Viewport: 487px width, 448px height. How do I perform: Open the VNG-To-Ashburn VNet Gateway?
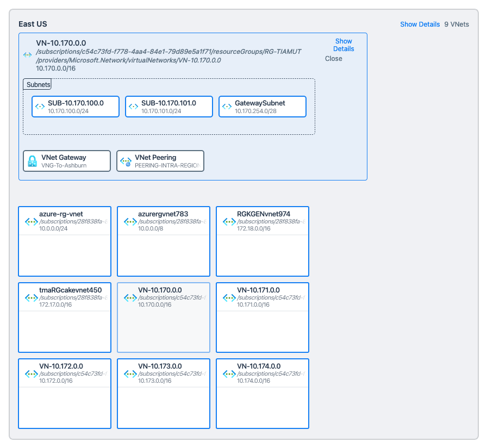point(67,161)
